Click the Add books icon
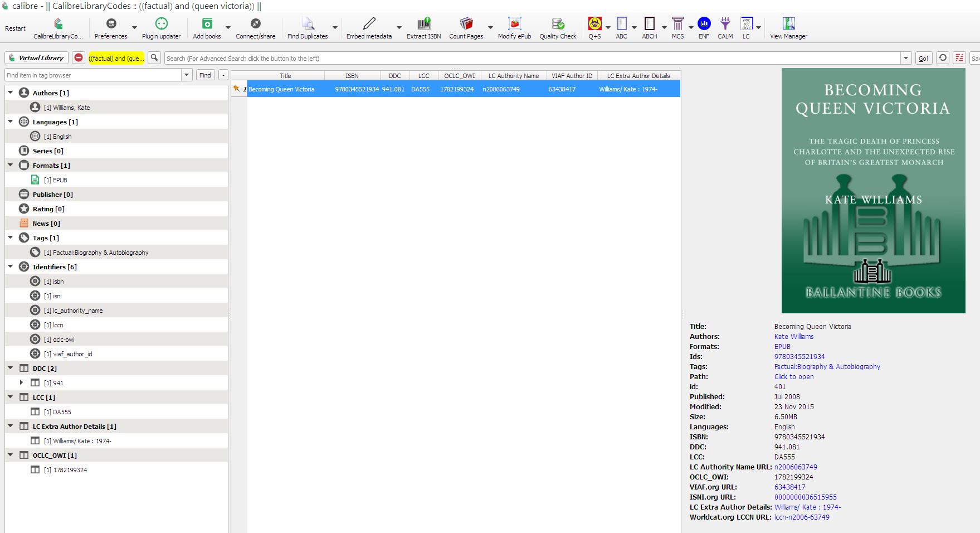This screenshot has height=533, width=980. click(207, 24)
